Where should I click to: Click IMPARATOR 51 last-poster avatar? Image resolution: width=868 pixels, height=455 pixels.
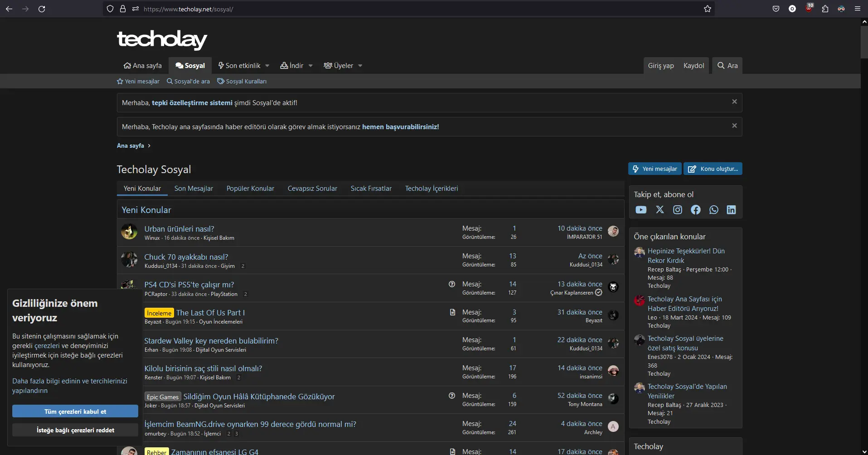613,232
